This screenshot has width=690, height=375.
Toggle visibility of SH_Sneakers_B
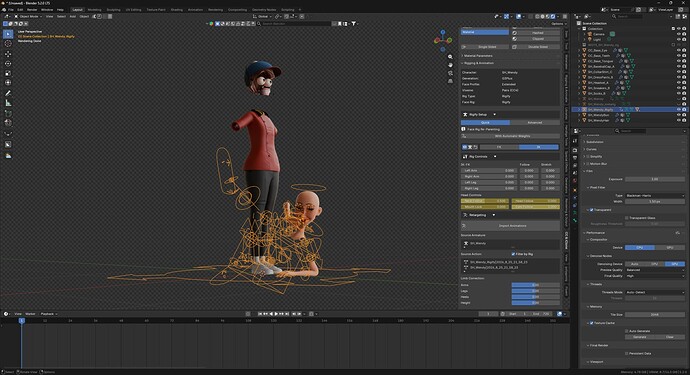point(679,88)
